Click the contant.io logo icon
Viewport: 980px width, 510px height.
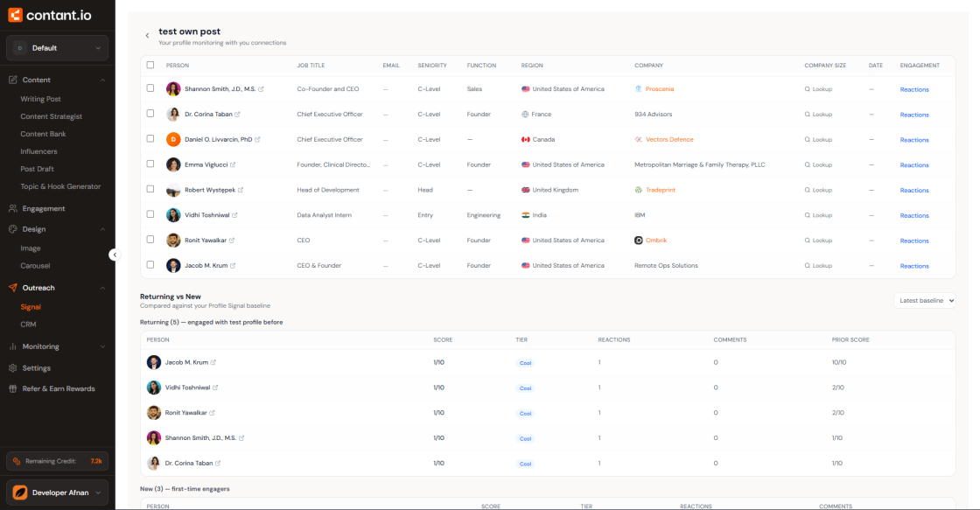pyautogui.click(x=15, y=15)
